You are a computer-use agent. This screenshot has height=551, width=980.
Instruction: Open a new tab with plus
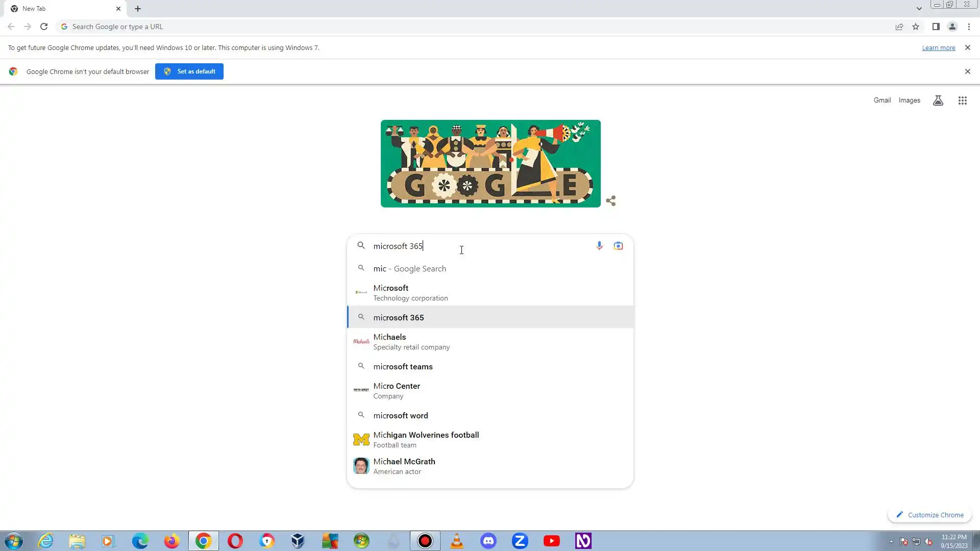[138, 9]
